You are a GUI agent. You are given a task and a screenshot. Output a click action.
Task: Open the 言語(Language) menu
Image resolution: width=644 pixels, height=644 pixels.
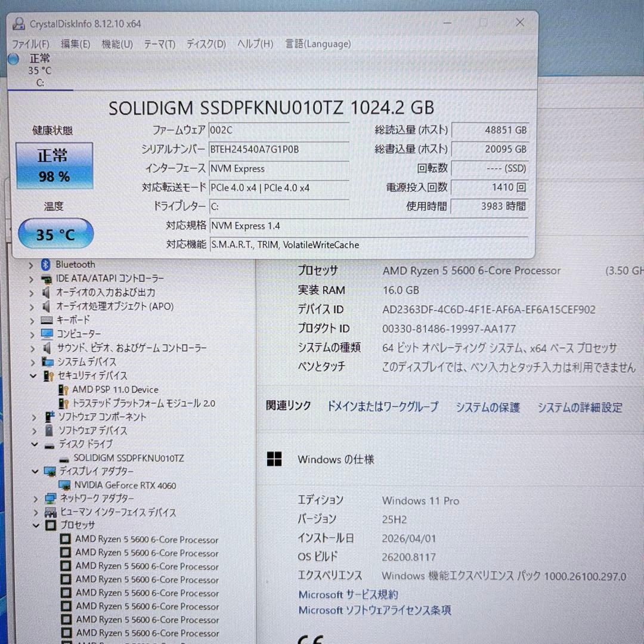click(318, 44)
